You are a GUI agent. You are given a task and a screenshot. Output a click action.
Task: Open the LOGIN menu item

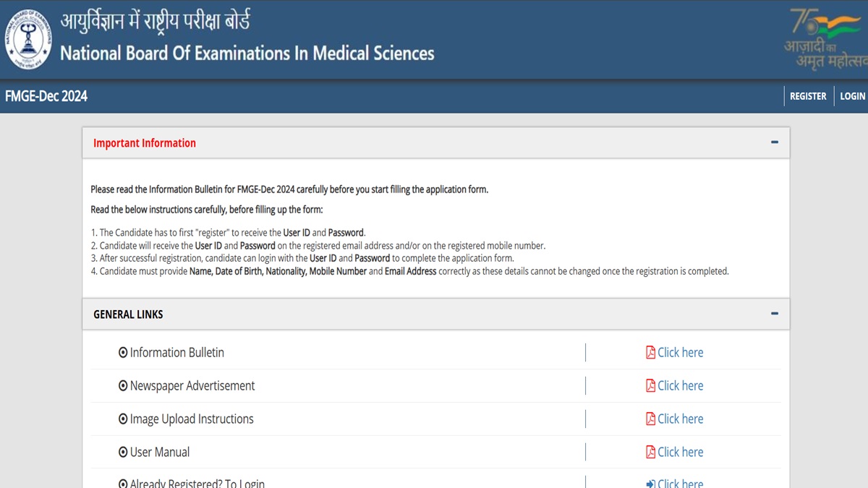(853, 96)
